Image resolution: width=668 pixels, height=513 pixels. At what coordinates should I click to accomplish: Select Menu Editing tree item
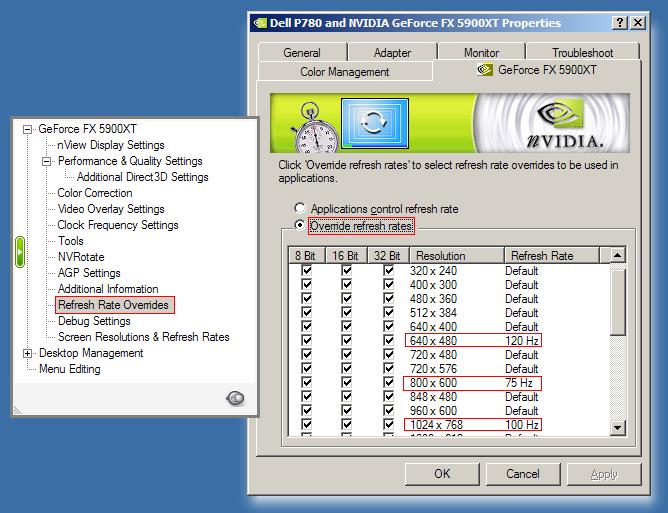pos(70,369)
